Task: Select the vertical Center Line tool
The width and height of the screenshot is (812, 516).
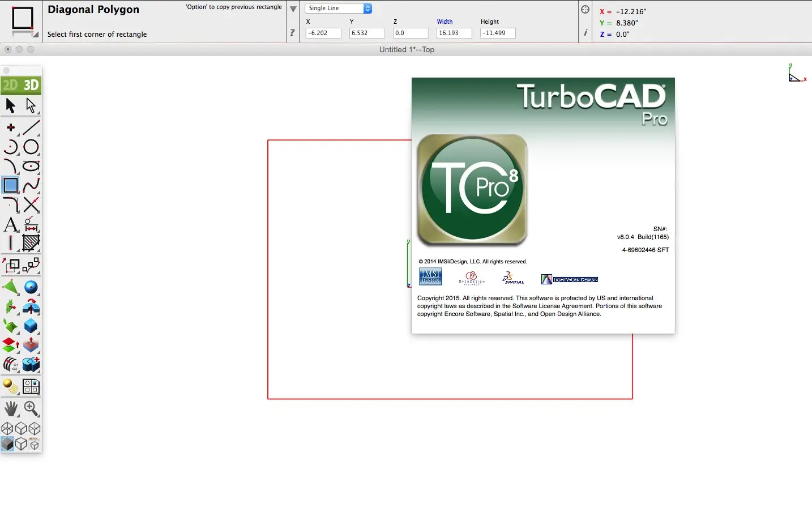Action: 11,243
